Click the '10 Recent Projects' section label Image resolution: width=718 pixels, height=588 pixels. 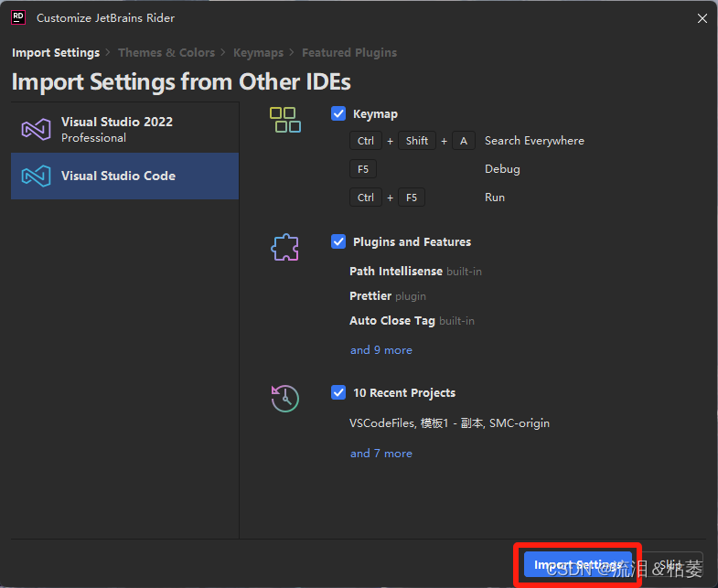click(404, 393)
